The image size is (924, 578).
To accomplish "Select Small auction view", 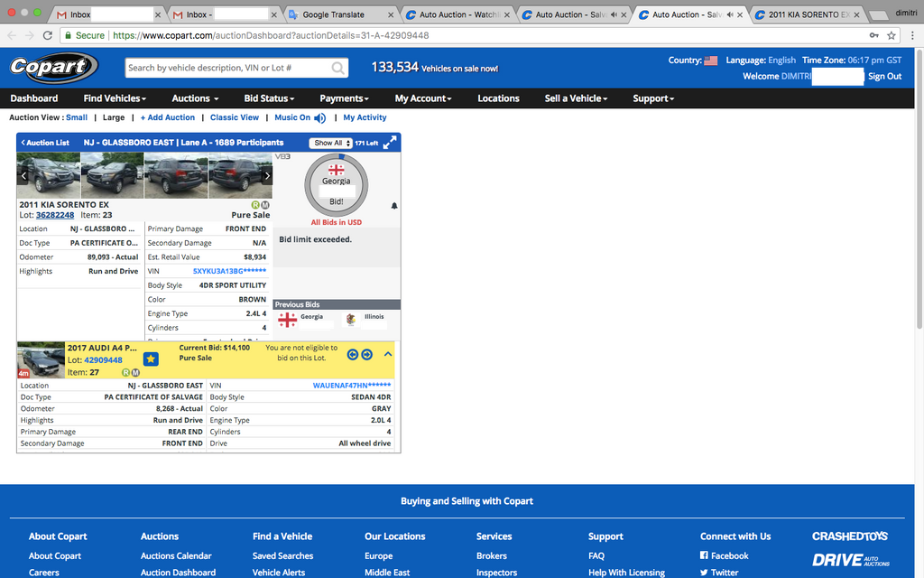I will (77, 117).
